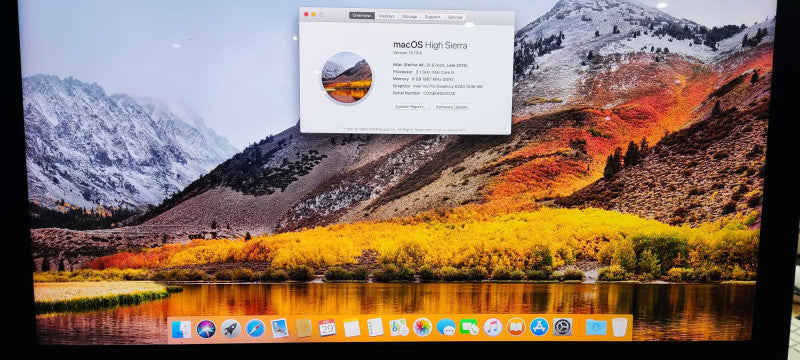Click the macOS High Sierra title
Image resolution: width=800 pixels, height=360 pixels.
(x=430, y=45)
